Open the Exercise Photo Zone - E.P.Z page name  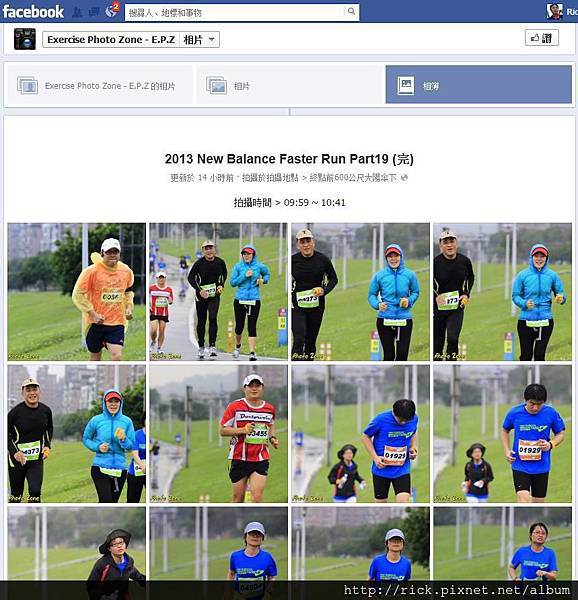pos(111,39)
